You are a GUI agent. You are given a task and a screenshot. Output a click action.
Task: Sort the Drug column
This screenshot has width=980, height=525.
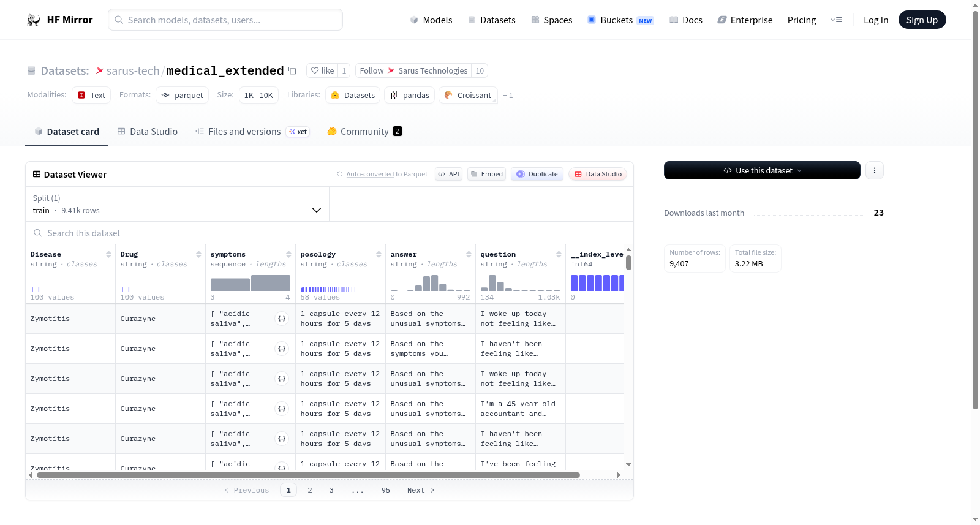[198, 254]
